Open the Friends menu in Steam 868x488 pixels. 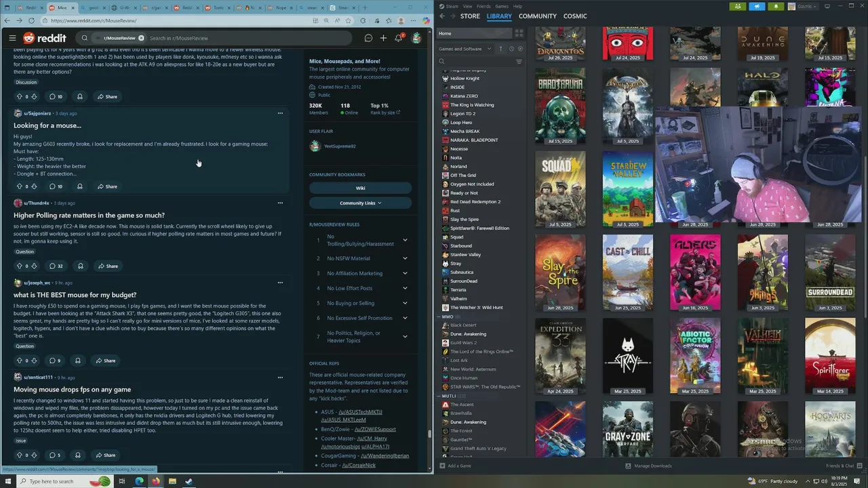(484, 6)
